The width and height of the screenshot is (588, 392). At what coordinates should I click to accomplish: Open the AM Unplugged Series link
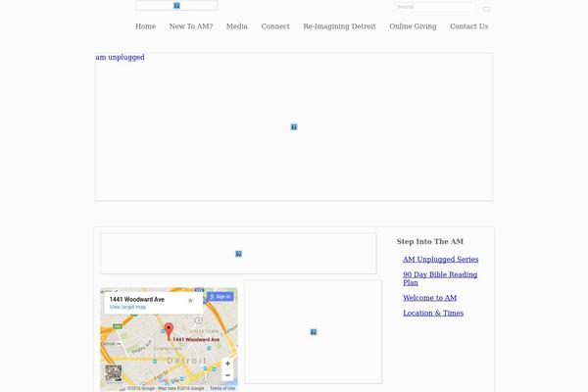(441, 259)
